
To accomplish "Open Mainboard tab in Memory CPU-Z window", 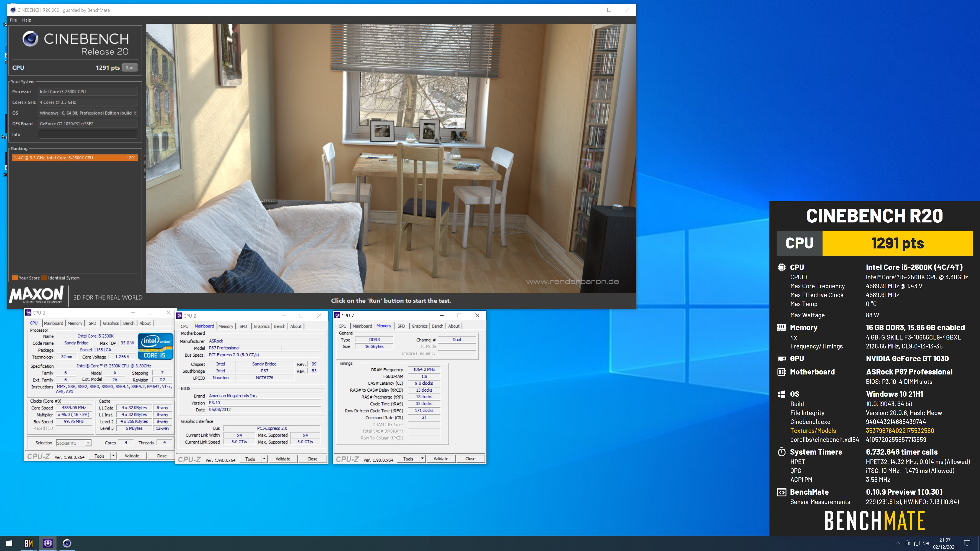I will (362, 326).
